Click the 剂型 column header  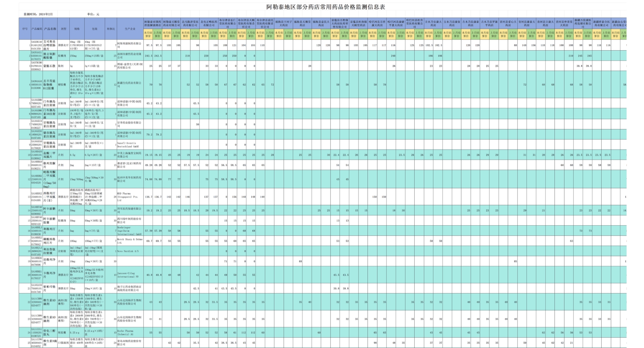coord(63,28)
